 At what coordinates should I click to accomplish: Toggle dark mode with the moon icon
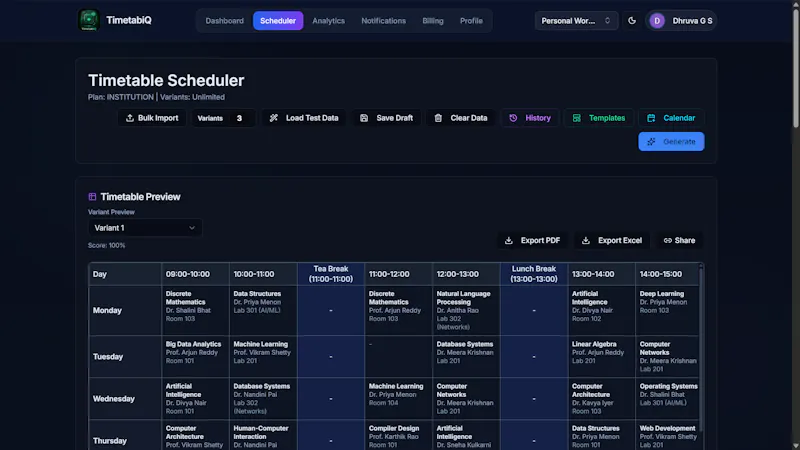pos(632,21)
